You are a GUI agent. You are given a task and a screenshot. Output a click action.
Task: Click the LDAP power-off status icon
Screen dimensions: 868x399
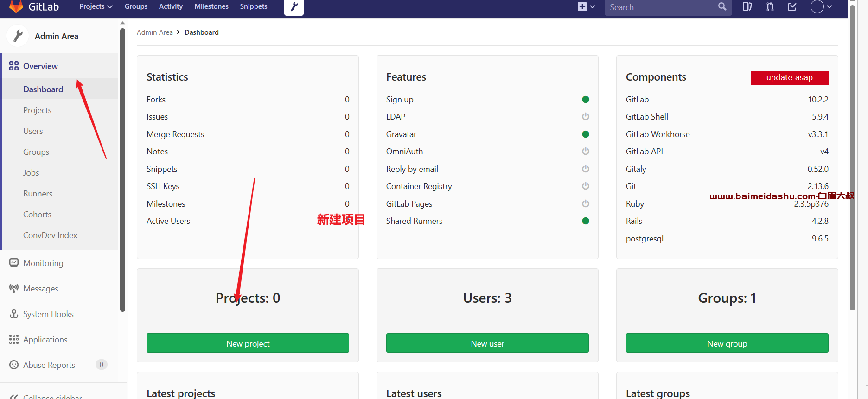(x=586, y=116)
